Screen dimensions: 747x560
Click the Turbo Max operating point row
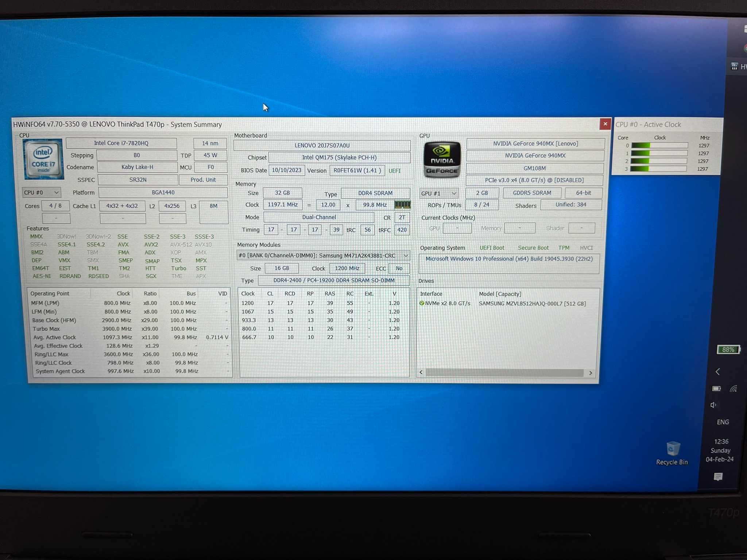tap(129, 329)
